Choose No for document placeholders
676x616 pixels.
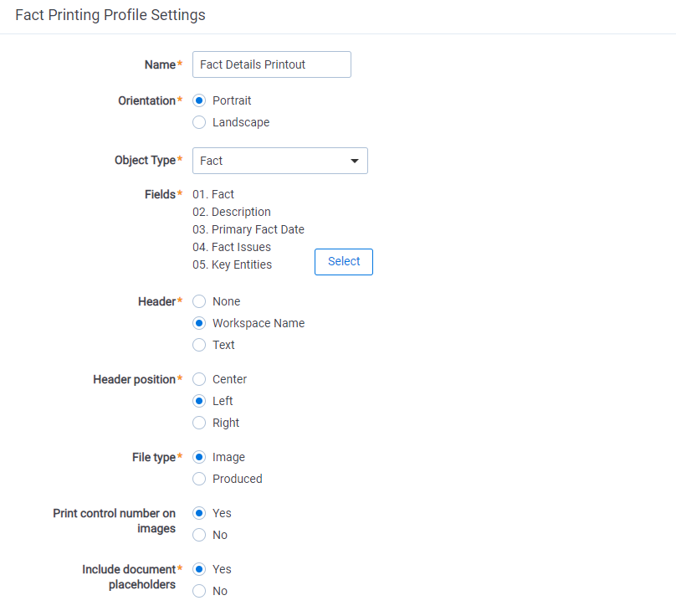pos(199,591)
